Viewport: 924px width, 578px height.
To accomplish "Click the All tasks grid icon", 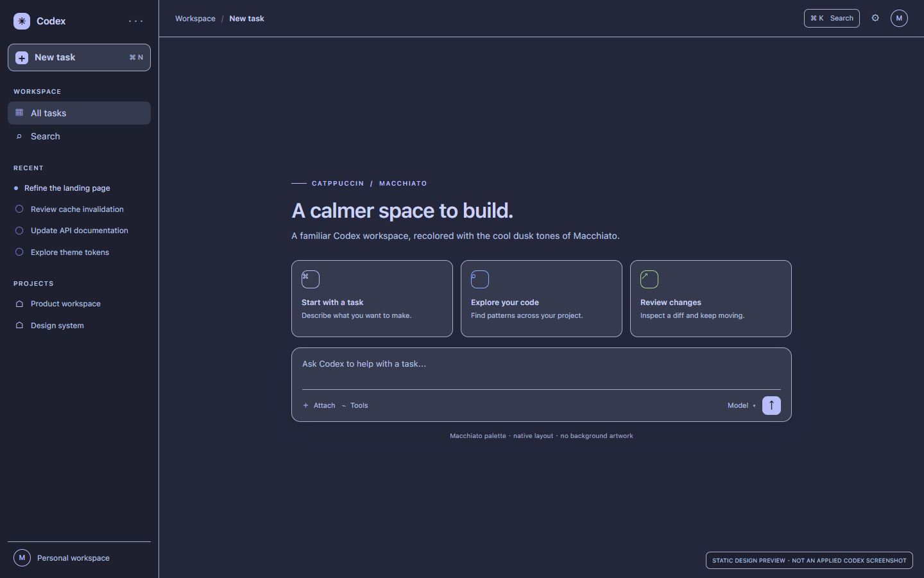I will 19,113.
